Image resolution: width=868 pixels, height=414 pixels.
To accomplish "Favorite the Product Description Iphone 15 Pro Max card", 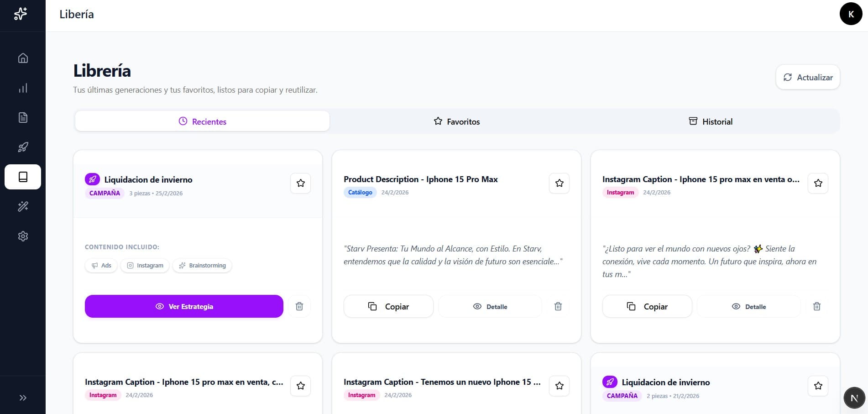I will point(559,183).
